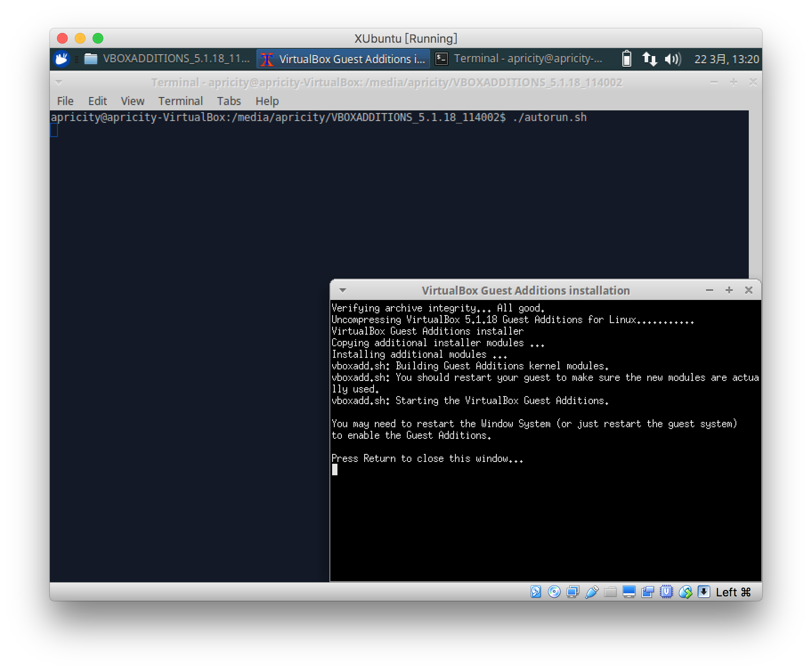Image resolution: width=812 pixels, height=672 pixels.
Task: Click the video capture indicator icon
Action: tap(648, 592)
